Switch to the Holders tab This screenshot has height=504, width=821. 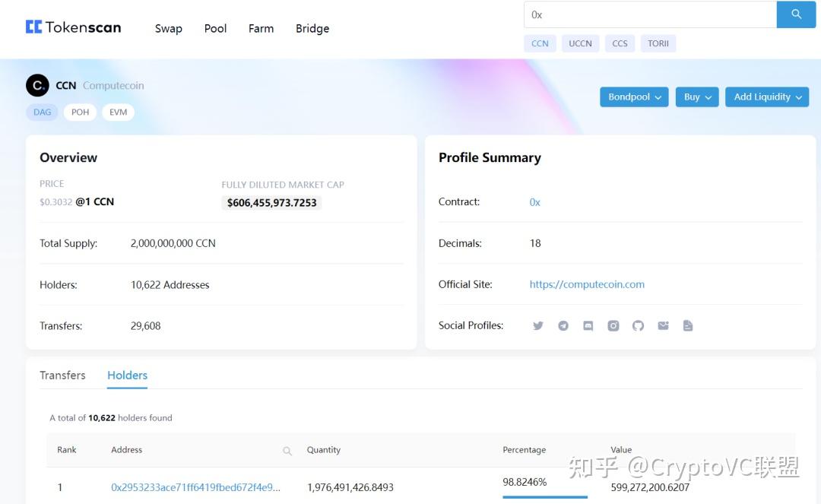click(x=127, y=376)
